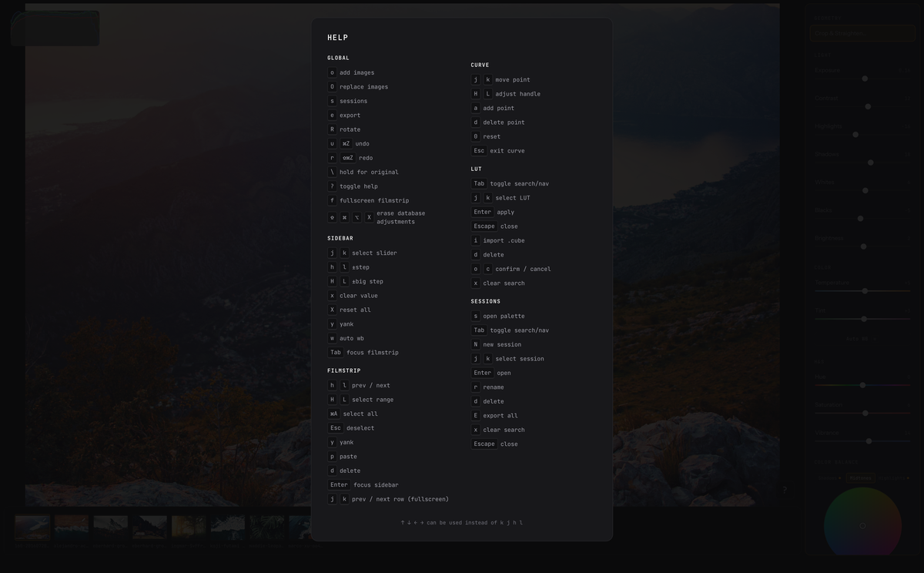Select the maji snowy peaks thumbnail
Screen dimensions: 924x573
tap(228, 528)
